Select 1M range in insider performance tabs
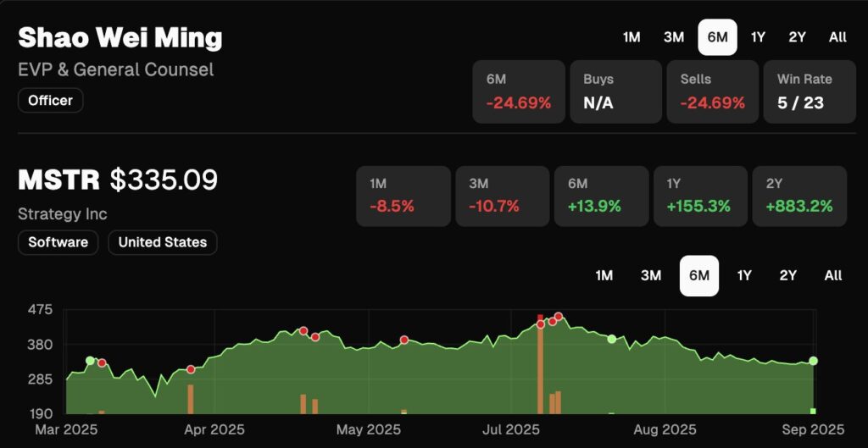868x448 pixels. (632, 36)
